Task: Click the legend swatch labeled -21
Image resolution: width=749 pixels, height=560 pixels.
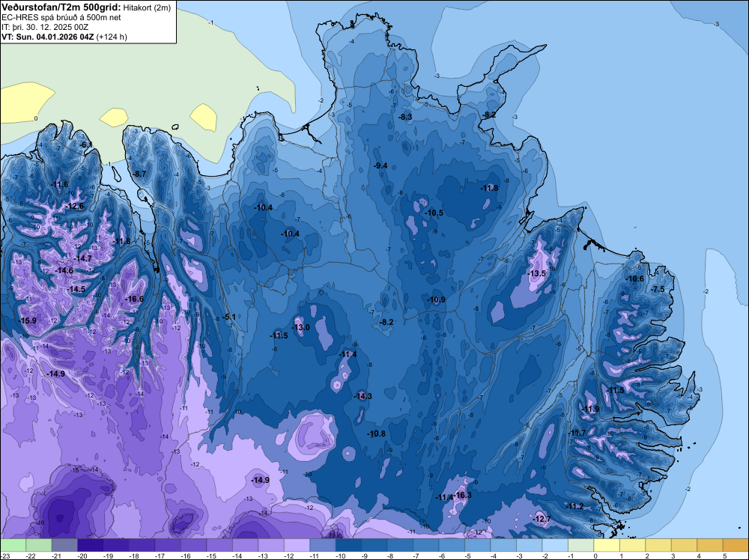Action: tap(64, 545)
